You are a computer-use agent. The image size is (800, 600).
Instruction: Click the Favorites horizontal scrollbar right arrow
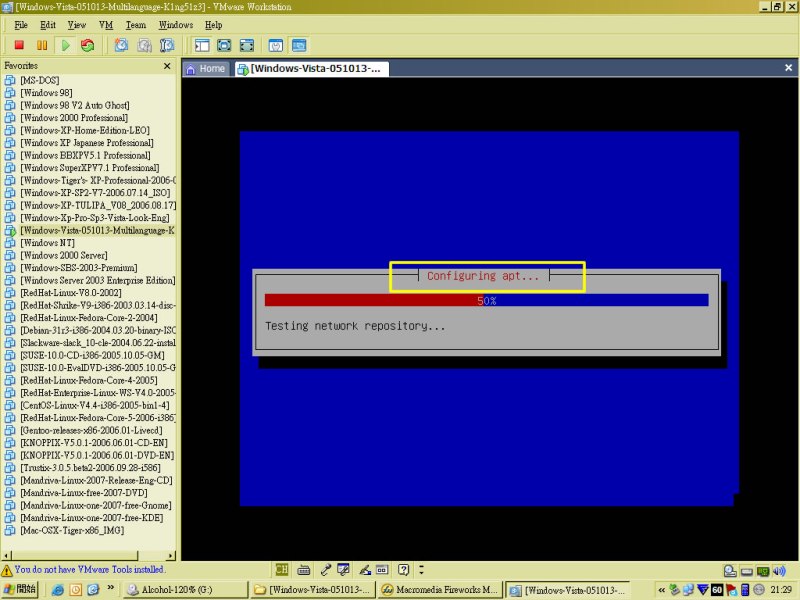click(x=171, y=555)
